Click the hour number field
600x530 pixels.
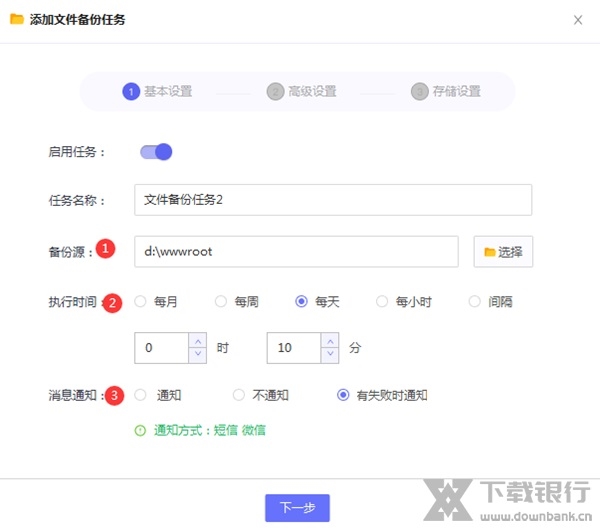pos(161,348)
